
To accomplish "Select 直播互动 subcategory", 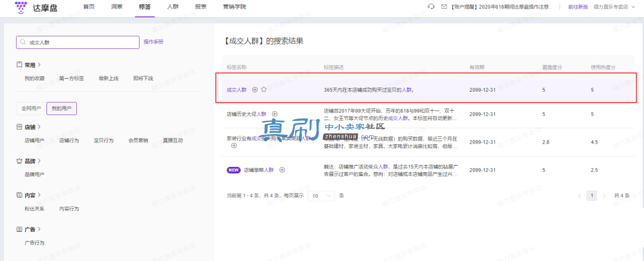I will coord(172,141).
